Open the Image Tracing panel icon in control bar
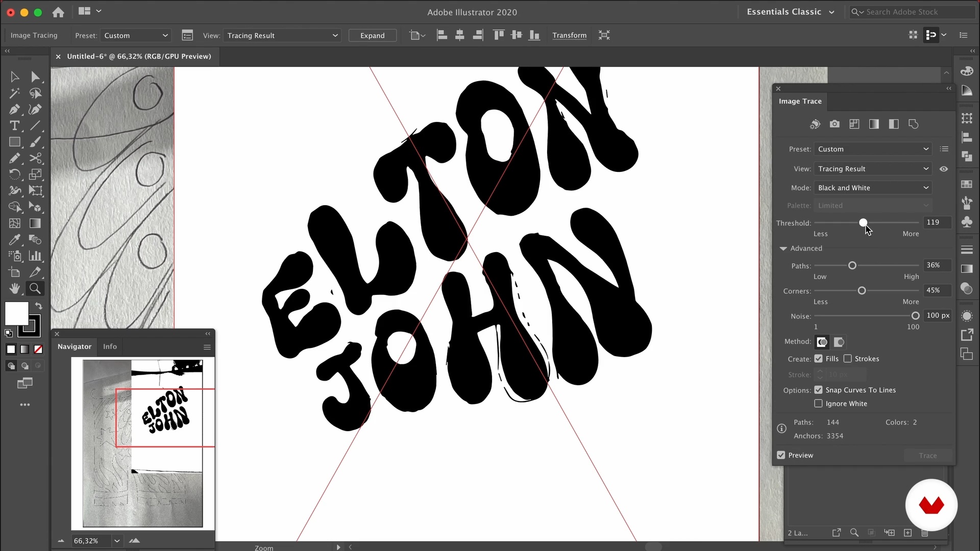This screenshot has width=980, height=551. coord(187,35)
